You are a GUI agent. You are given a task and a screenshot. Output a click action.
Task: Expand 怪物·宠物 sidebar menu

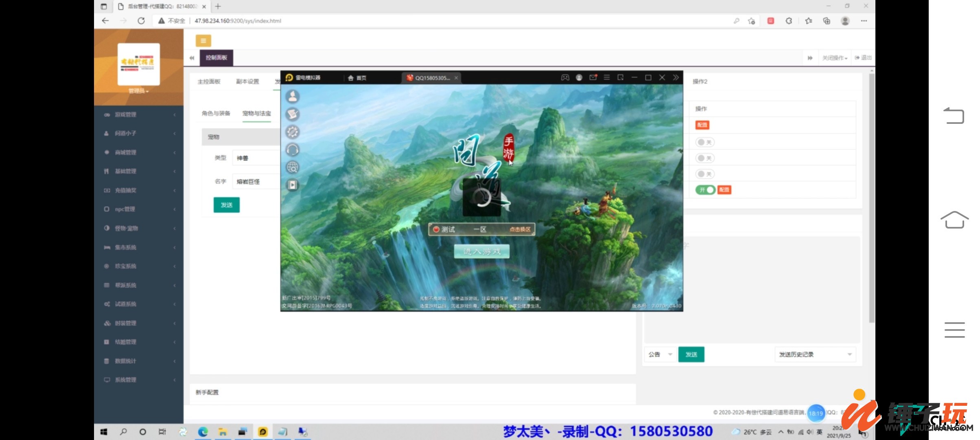[x=139, y=228]
